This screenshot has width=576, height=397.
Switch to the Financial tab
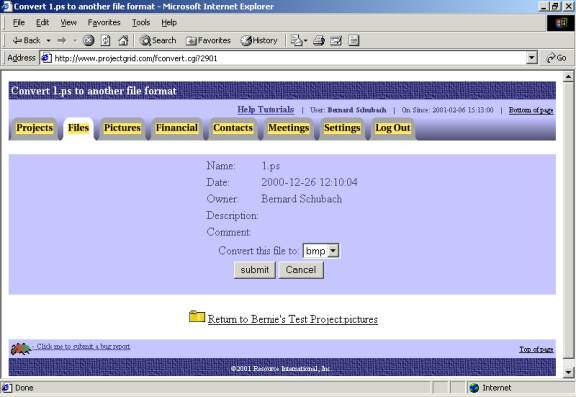tap(177, 128)
